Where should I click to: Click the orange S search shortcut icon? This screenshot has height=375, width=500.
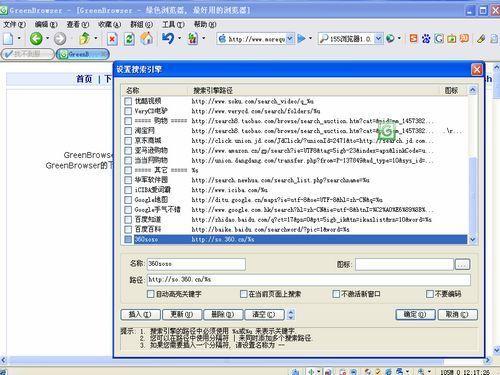[413, 38]
